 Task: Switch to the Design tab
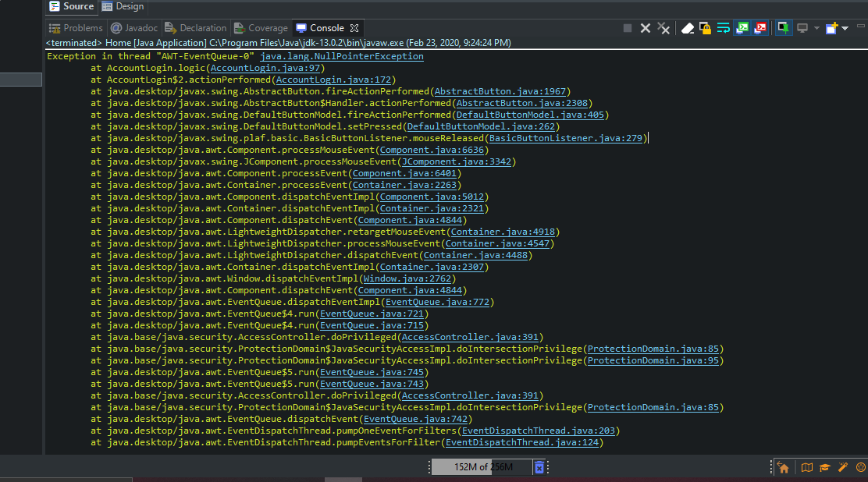[123, 7]
